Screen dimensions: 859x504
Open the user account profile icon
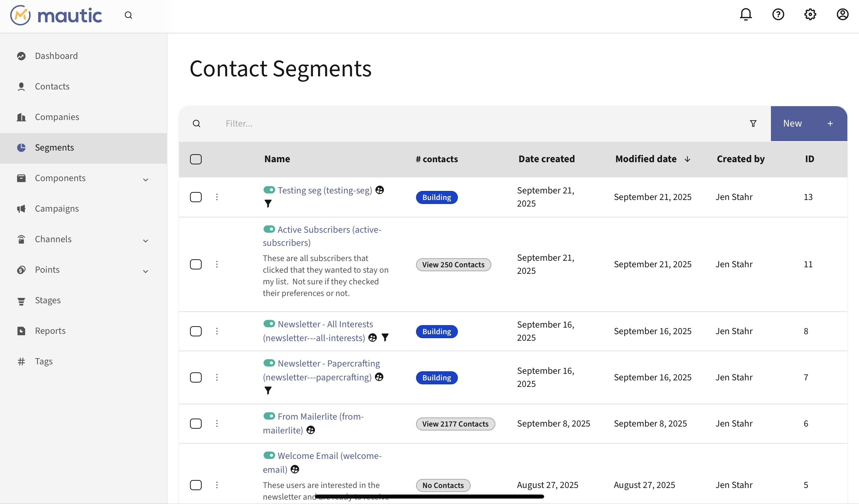click(x=842, y=15)
